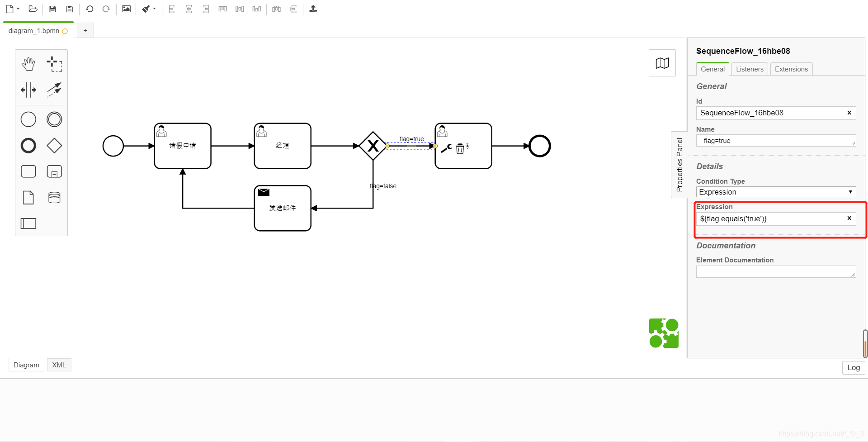Pick the collapsed subprocess from the palette
Screen dimensions: 868x442
pos(54,171)
